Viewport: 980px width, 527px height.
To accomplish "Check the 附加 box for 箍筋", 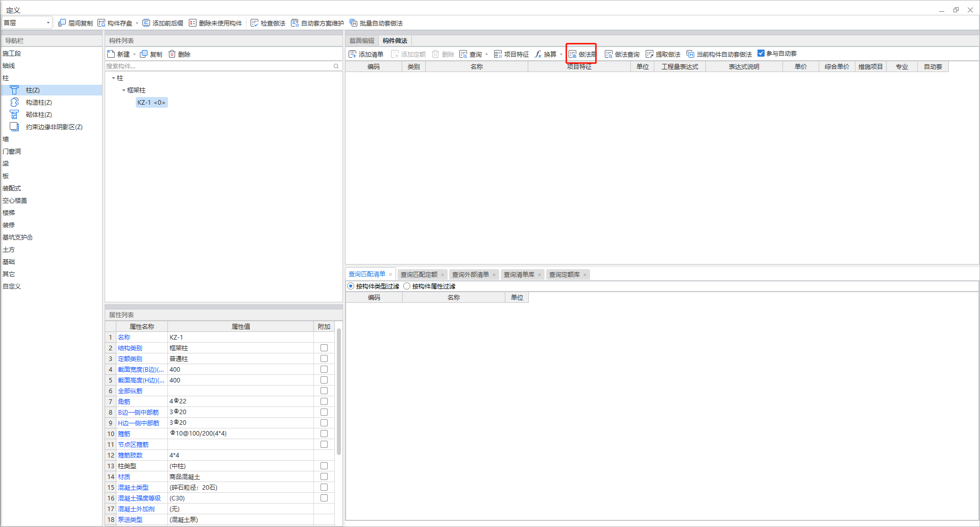I will coord(324,434).
